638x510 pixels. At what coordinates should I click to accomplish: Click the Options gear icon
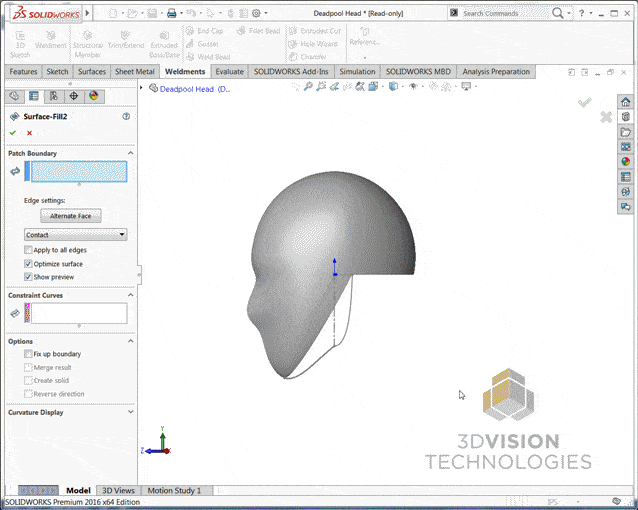(x=256, y=13)
